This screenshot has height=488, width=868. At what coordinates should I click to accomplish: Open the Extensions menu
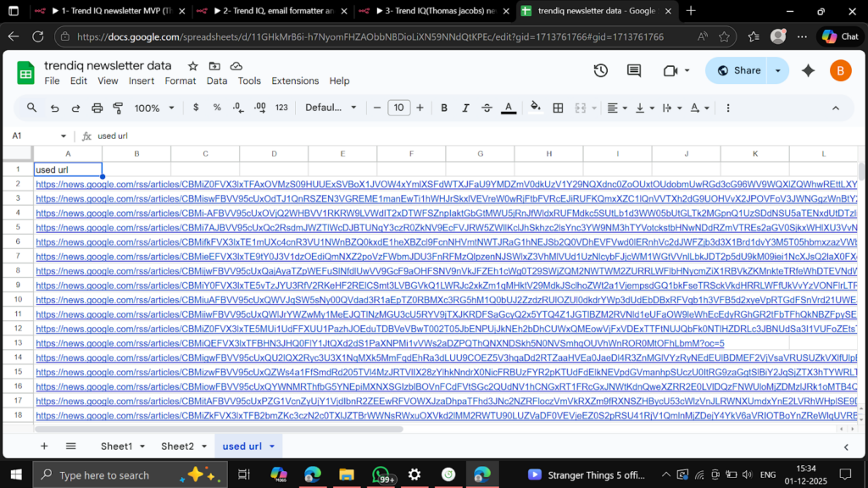point(295,81)
